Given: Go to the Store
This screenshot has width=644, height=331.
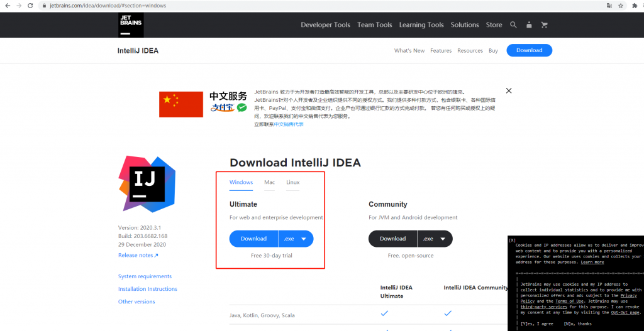Looking at the screenshot, I should tap(494, 24).
